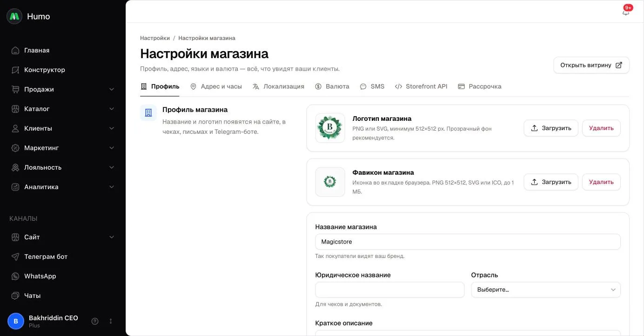Switch to the Валюта tab
Image resolution: width=644 pixels, height=336 pixels.
(332, 86)
